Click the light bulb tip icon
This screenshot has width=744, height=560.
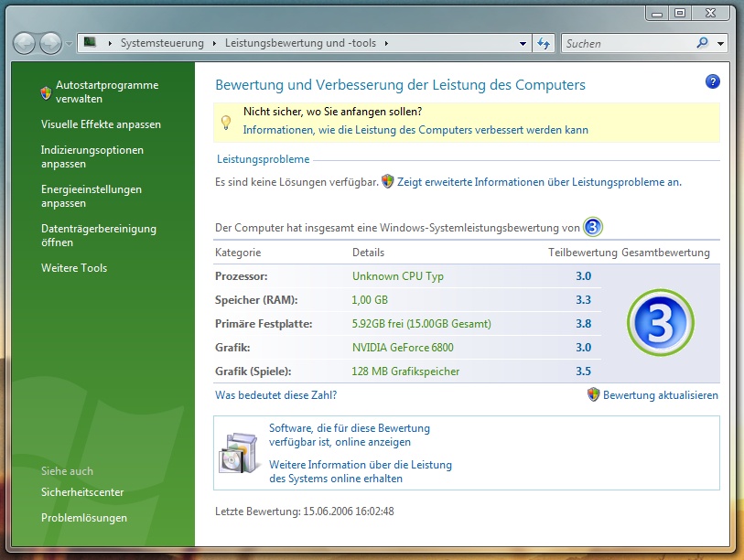tap(226, 123)
